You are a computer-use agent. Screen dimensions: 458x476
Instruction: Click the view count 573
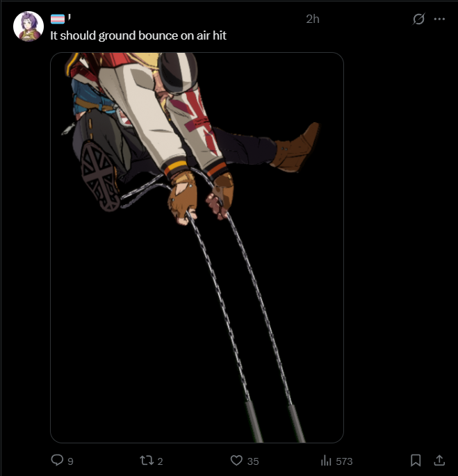point(344,461)
